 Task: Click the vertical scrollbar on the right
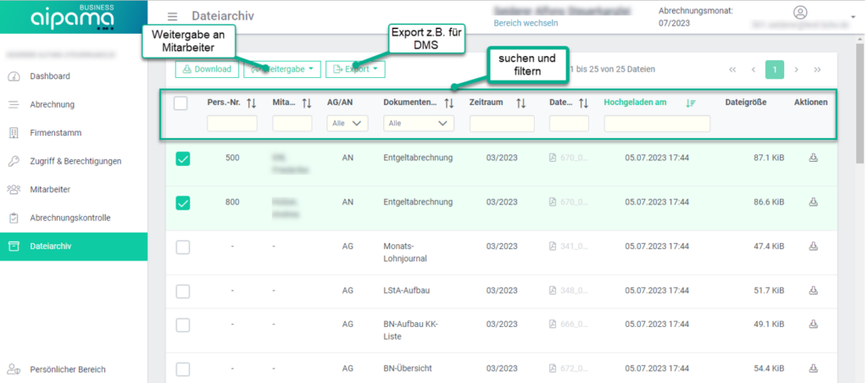coord(861,93)
